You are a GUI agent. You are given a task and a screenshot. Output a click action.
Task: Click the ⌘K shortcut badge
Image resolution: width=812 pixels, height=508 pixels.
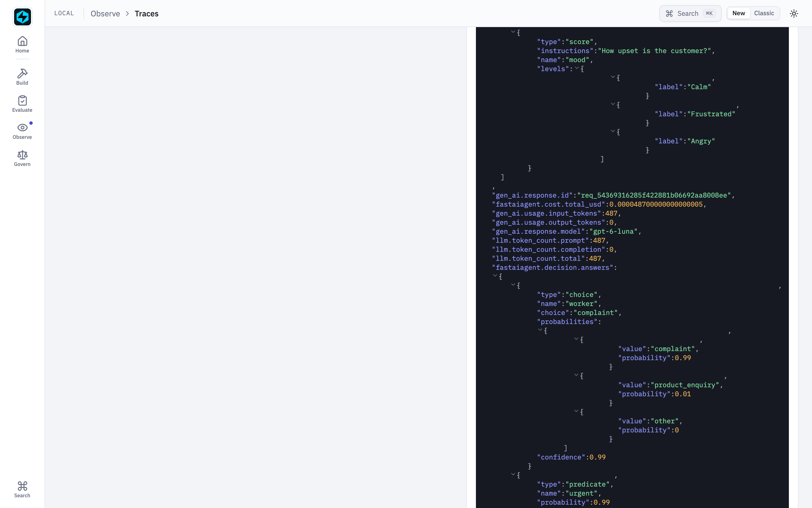[x=709, y=14]
